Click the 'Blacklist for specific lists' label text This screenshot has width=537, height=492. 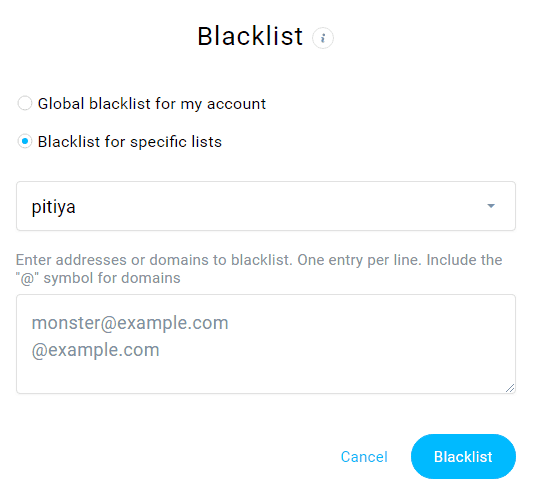point(130,142)
